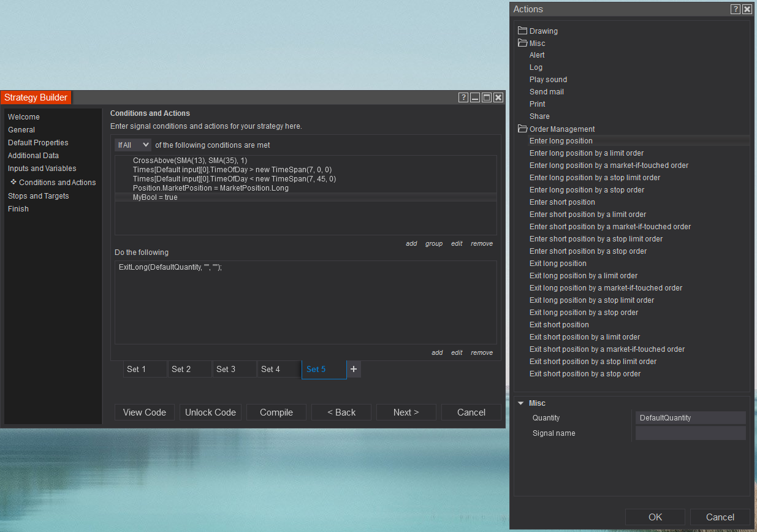The image size is (757, 532).
Task: Select the Log action
Action: [x=536, y=67]
